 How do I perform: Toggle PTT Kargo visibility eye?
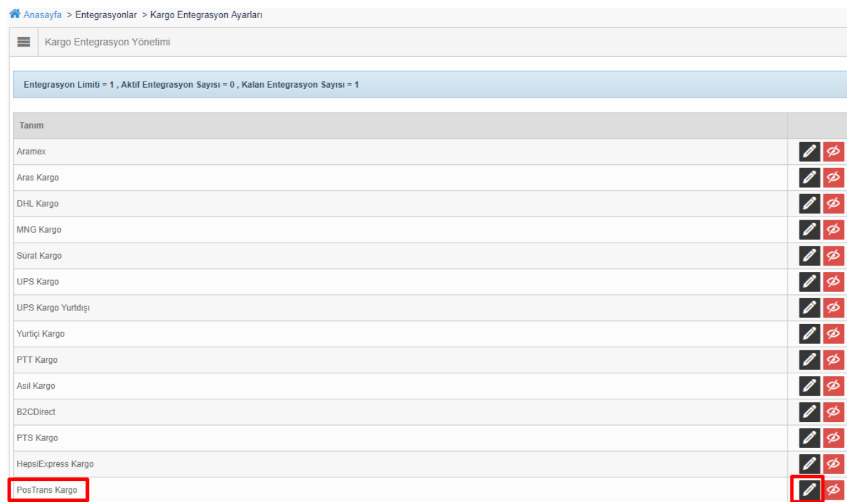(833, 360)
